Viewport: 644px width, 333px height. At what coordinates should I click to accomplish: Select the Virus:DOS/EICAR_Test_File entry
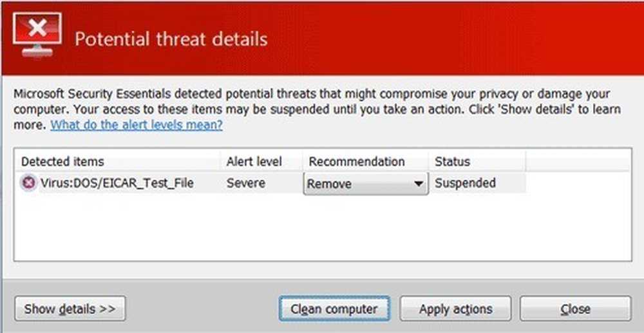coord(117,183)
